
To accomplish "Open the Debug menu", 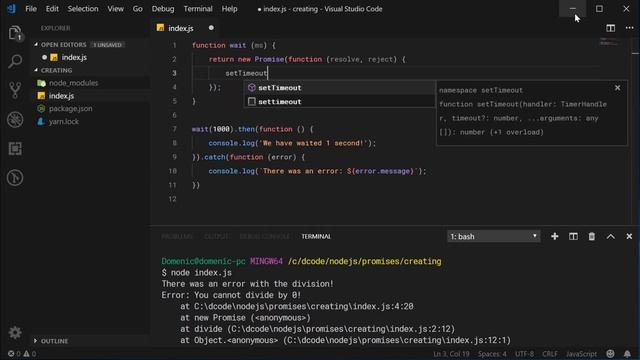I will [163, 9].
